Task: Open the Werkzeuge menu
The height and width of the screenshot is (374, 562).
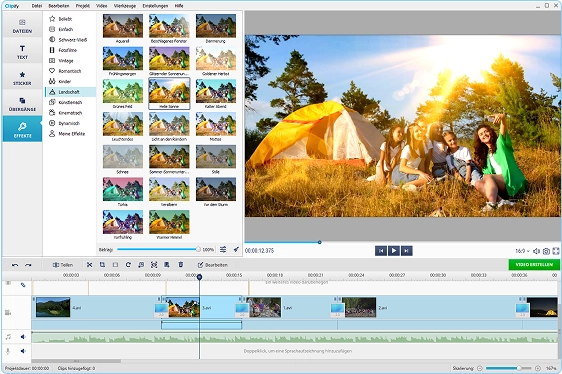Action: (125, 6)
